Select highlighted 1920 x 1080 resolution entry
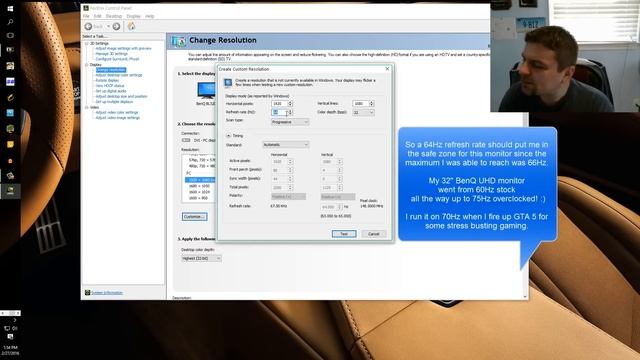 (200, 180)
